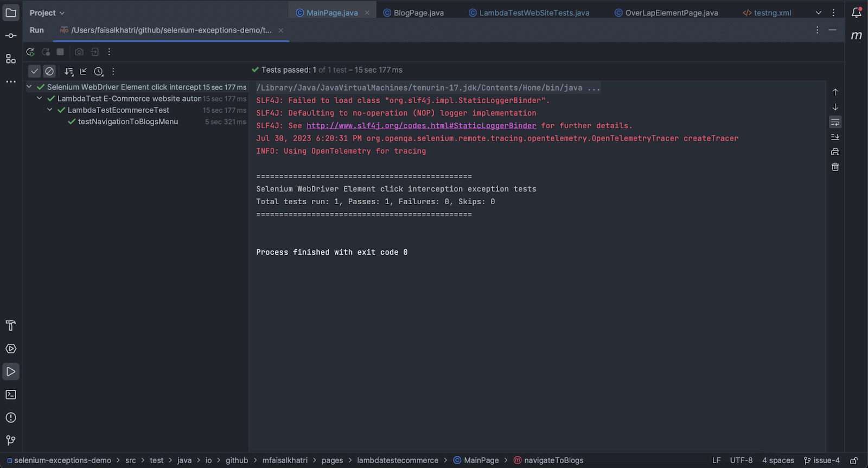This screenshot has height=468, width=868.
Task: Click the navigateToBlogs breadcrumb
Action: (x=553, y=460)
